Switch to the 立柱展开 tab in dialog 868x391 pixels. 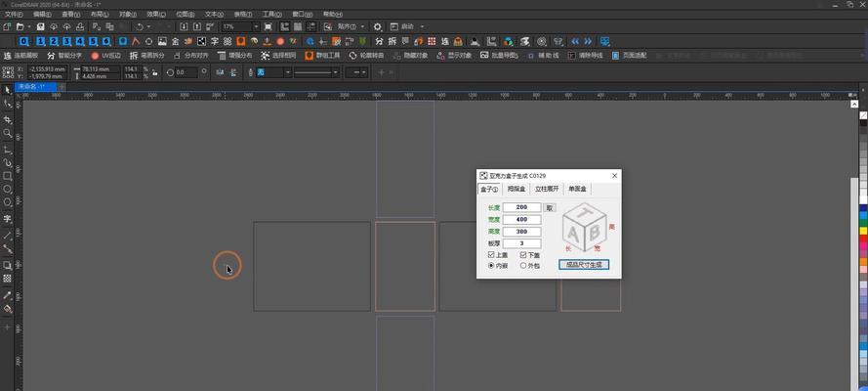tap(547, 189)
